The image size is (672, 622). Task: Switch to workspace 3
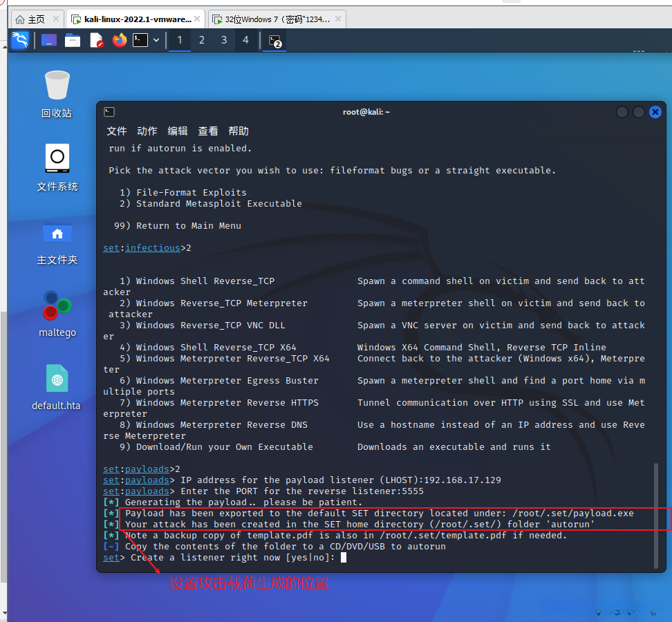[x=224, y=40]
